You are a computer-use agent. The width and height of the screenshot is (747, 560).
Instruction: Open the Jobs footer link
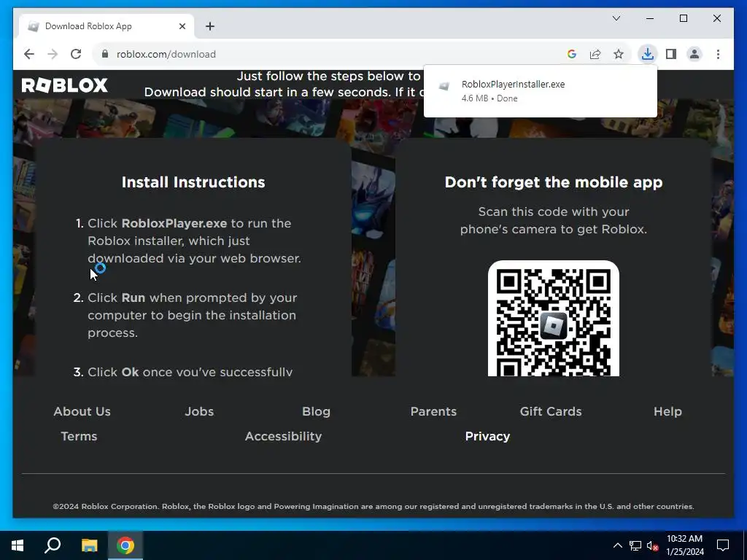tap(199, 411)
